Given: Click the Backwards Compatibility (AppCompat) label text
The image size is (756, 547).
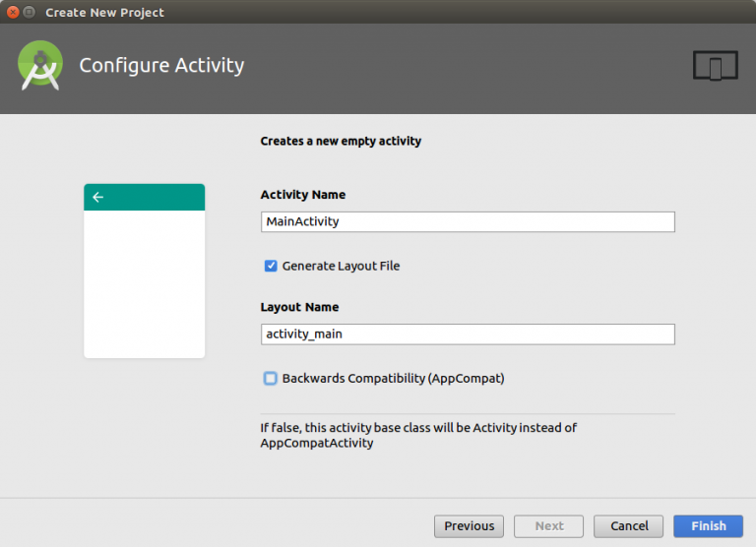Looking at the screenshot, I should click(x=394, y=379).
